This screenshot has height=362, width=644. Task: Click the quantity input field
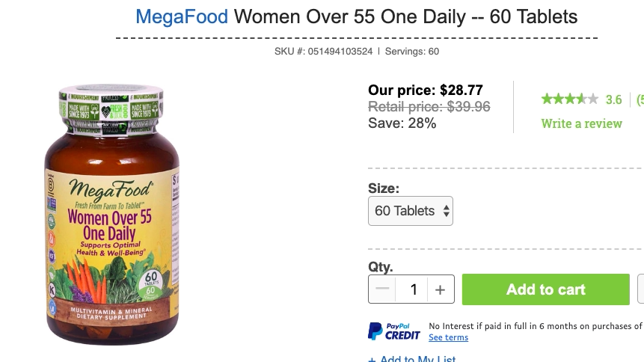click(412, 289)
